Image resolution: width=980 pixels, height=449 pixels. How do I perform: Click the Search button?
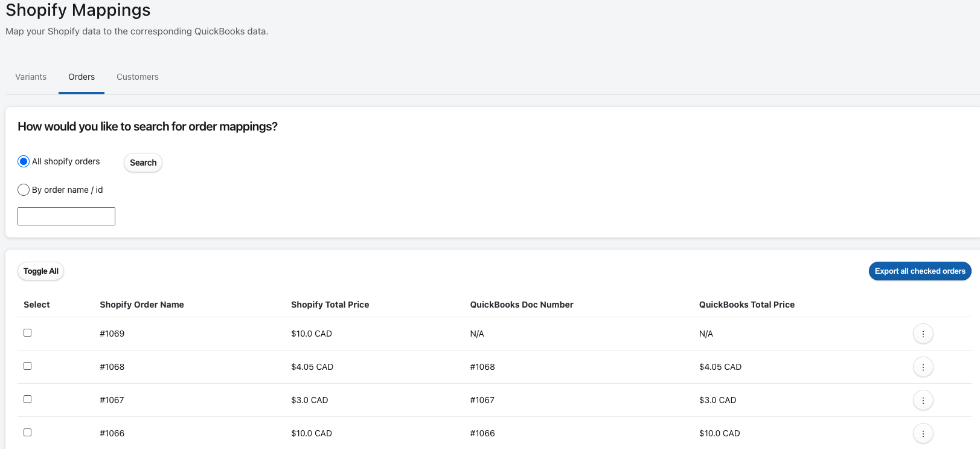tap(143, 163)
